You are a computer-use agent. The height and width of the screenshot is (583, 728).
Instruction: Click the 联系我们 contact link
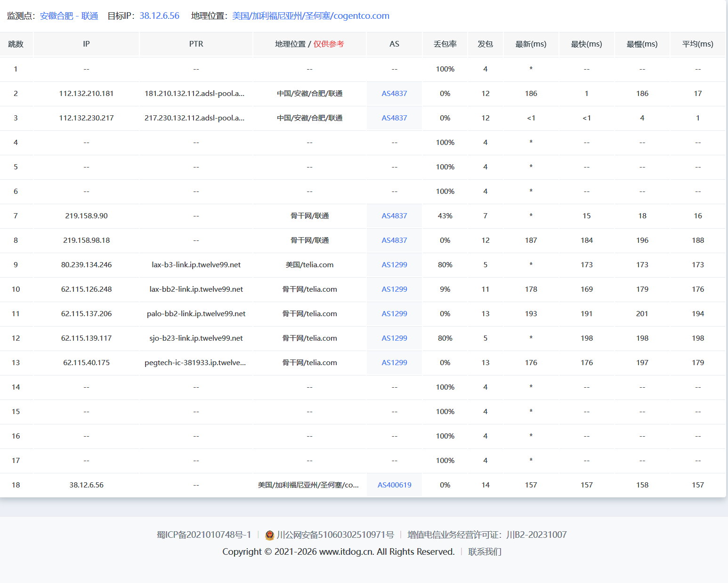[x=485, y=552]
